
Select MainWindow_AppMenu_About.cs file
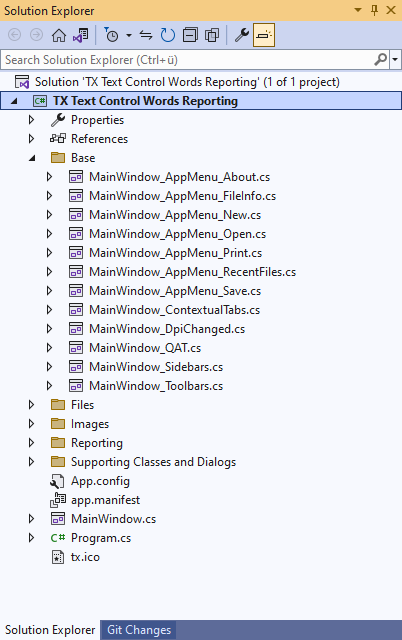[180, 177]
